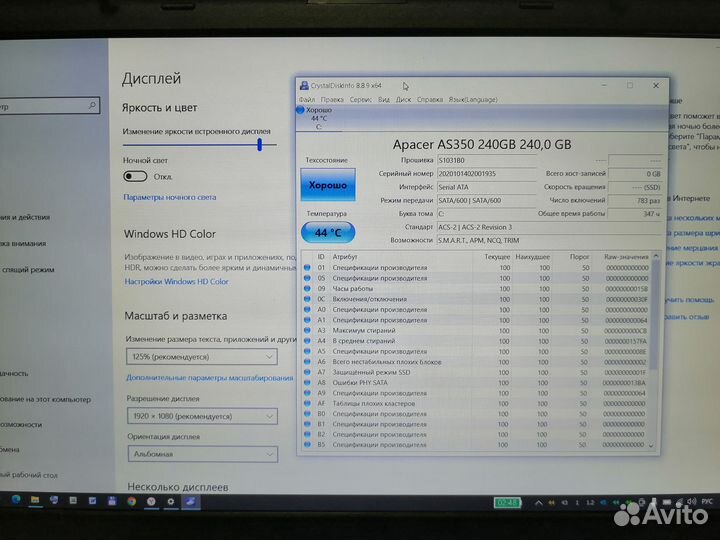720x540 pixels.
Task: Open the Правка menu
Action: pos(332,100)
